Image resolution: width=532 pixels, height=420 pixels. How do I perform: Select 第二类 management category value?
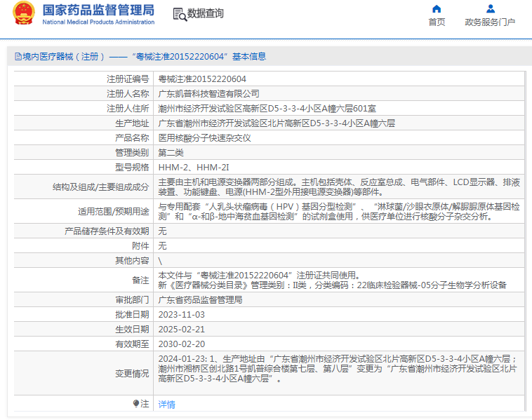[x=171, y=153]
